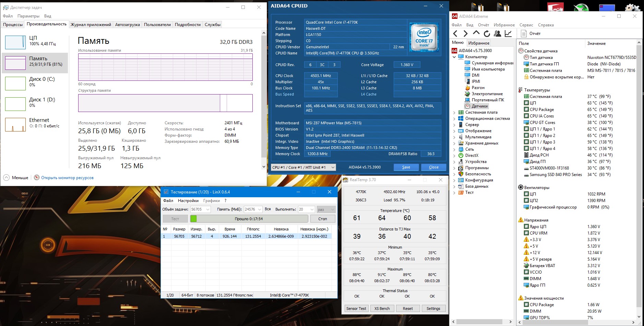
Task: Click the LinX test progress bar
Action: 249,219
